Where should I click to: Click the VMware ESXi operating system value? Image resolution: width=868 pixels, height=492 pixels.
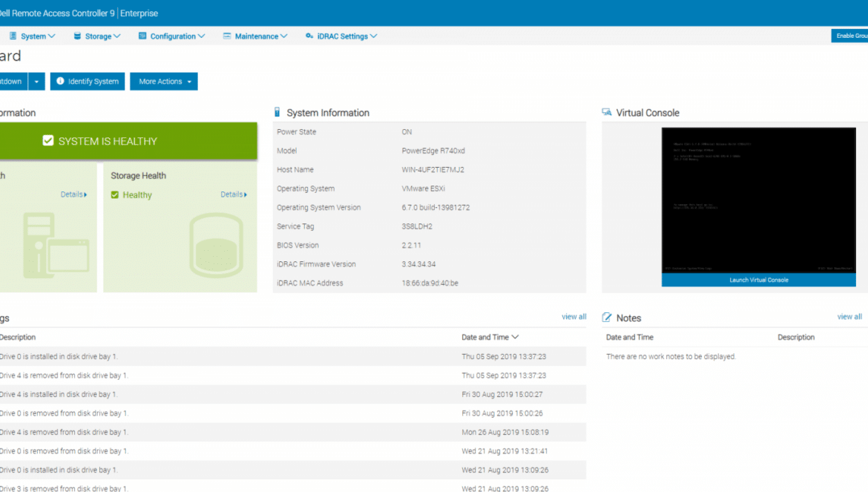(x=424, y=188)
